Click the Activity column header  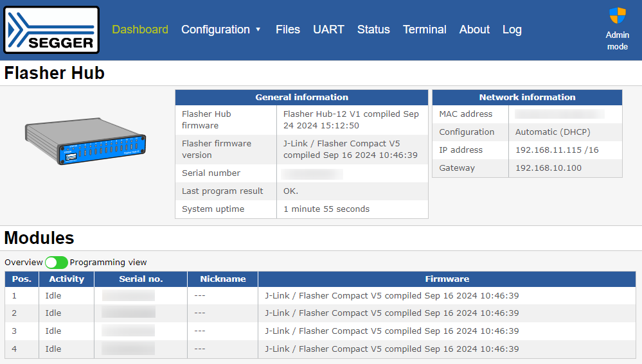point(66,279)
